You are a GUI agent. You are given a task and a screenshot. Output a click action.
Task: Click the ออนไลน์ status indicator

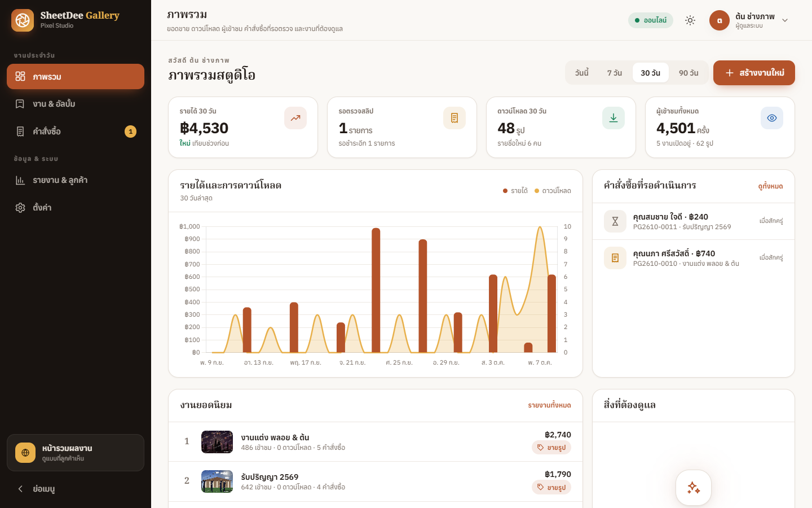651,20
